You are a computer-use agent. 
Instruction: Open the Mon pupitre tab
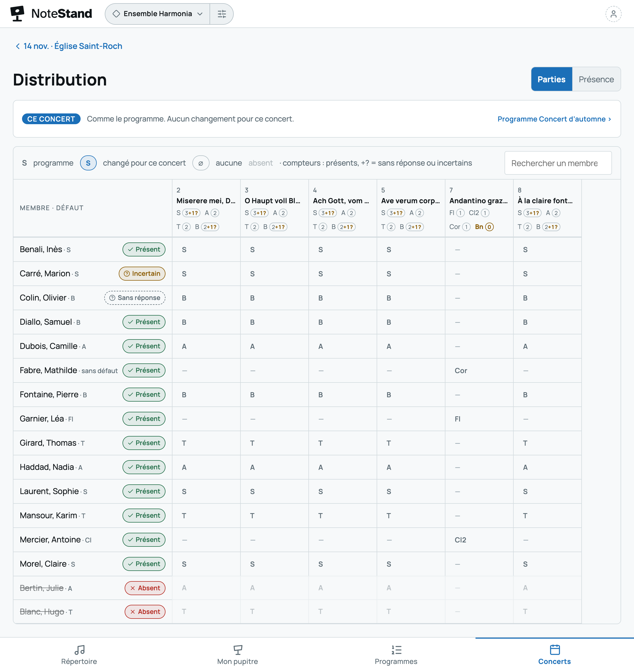tap(237, 655)
